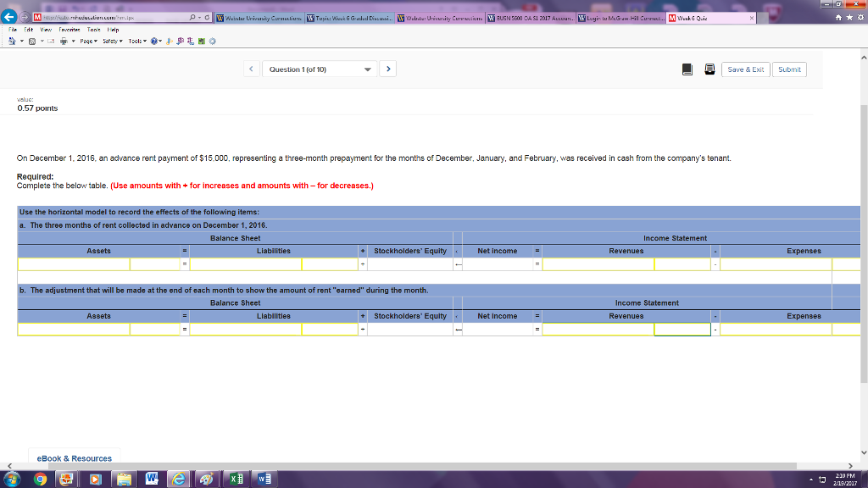868x488 pixels.
Task: Click the Expenses input in part a
Action: pyautogui.click(x=776, y=264)
